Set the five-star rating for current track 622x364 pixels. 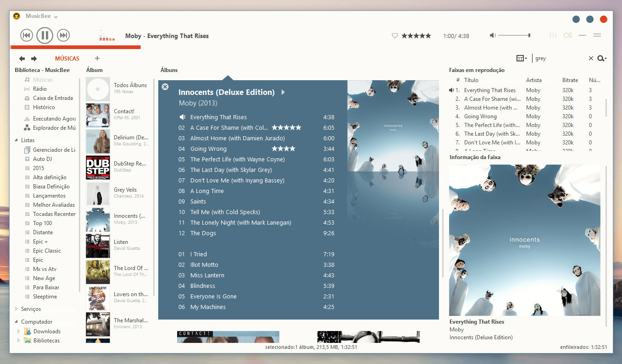416,36
